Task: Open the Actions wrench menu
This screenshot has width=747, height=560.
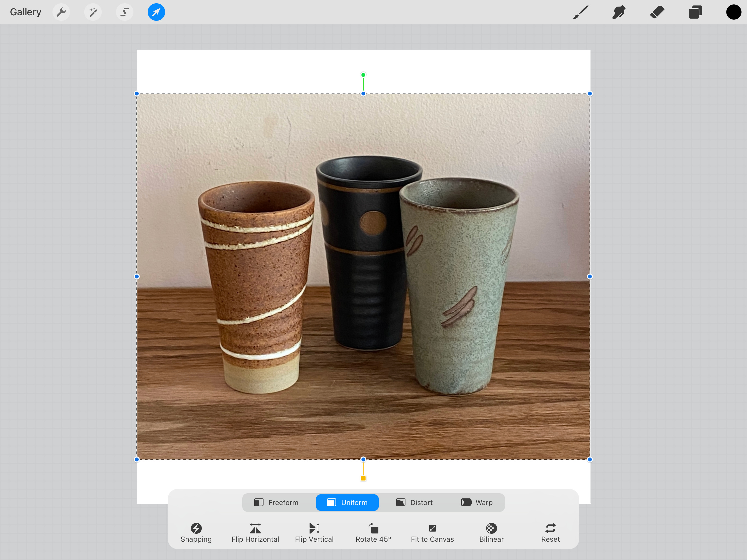Action: 61,12
